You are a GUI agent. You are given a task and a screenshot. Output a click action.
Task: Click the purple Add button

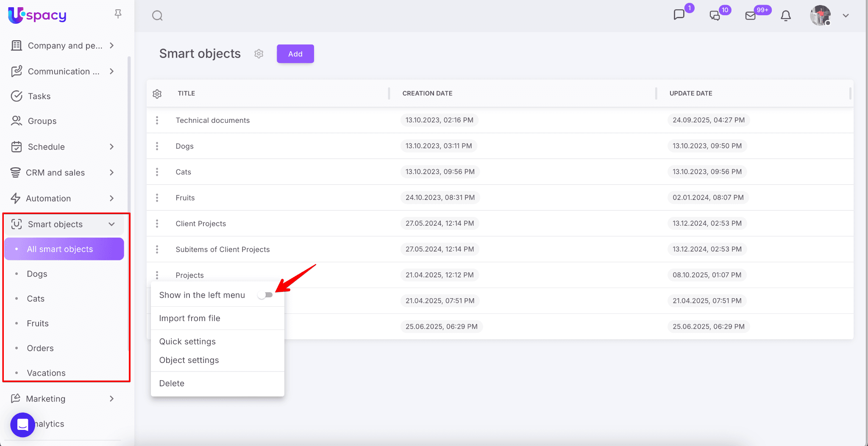pos(295,54)
